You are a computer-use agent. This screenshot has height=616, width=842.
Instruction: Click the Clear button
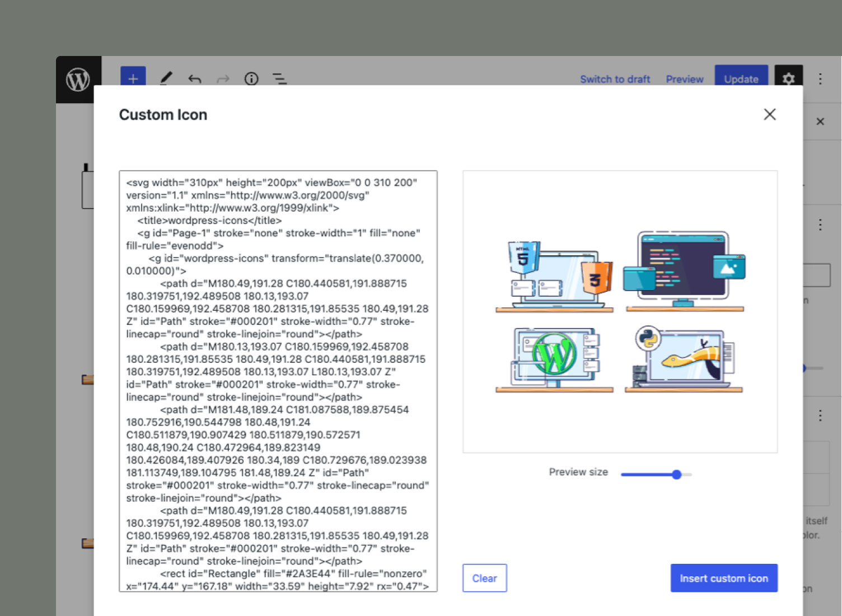pyautogui.click(x=485, y=578)
